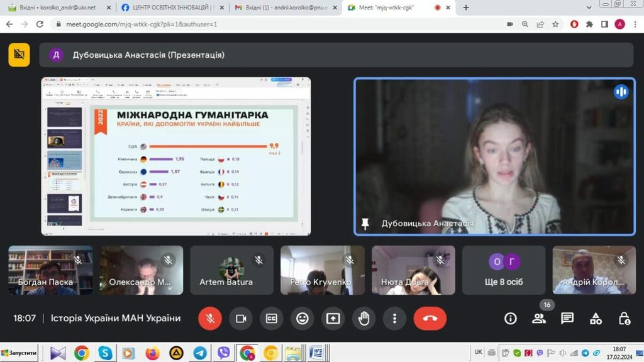Open the three-dot more options menu
The height and width of the screenshot is (362, 644).
click(x=394, y=319)
